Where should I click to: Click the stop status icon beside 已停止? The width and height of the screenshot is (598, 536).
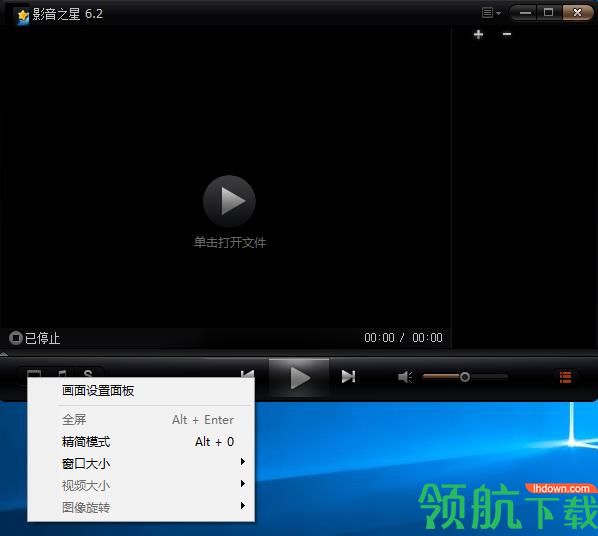click(15, 338)
